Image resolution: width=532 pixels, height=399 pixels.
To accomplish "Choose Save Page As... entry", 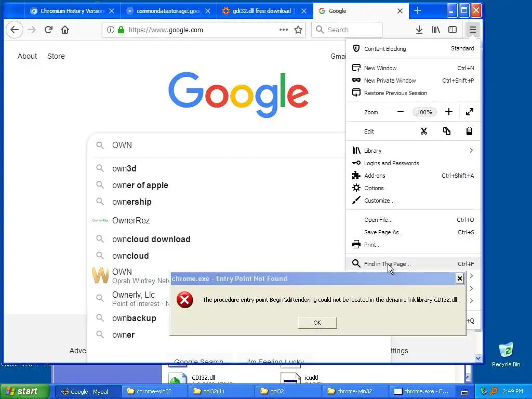I will click(x=413, y=232).
